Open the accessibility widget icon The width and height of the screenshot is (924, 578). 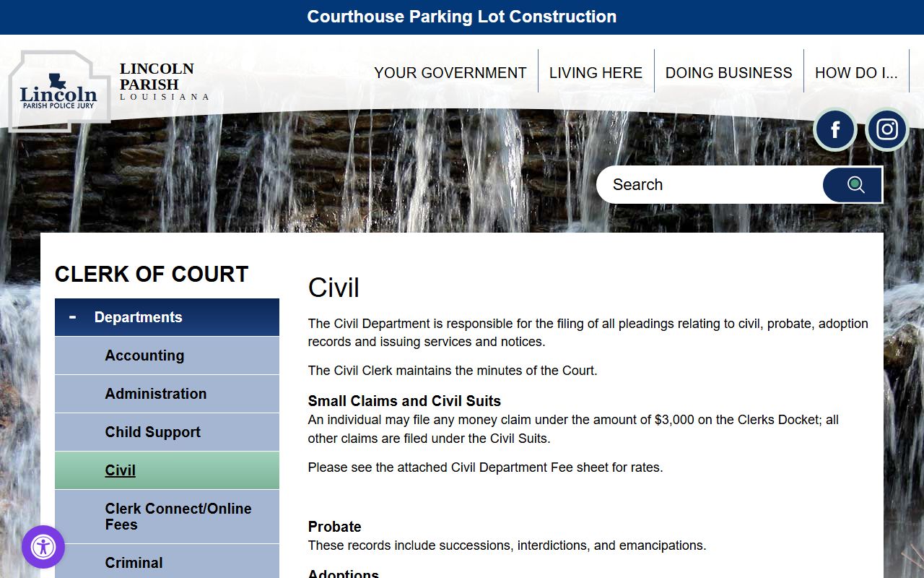43,547
